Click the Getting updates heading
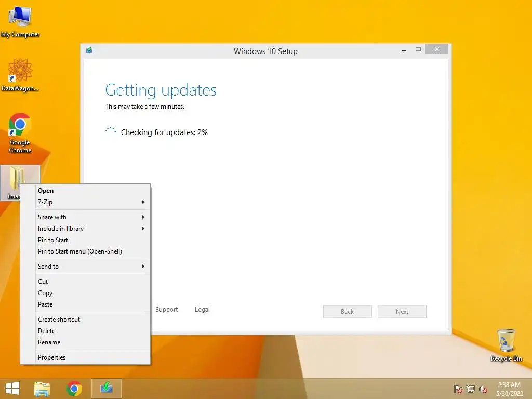This screenshot has width=532, height=399. [x=161, y=90]
